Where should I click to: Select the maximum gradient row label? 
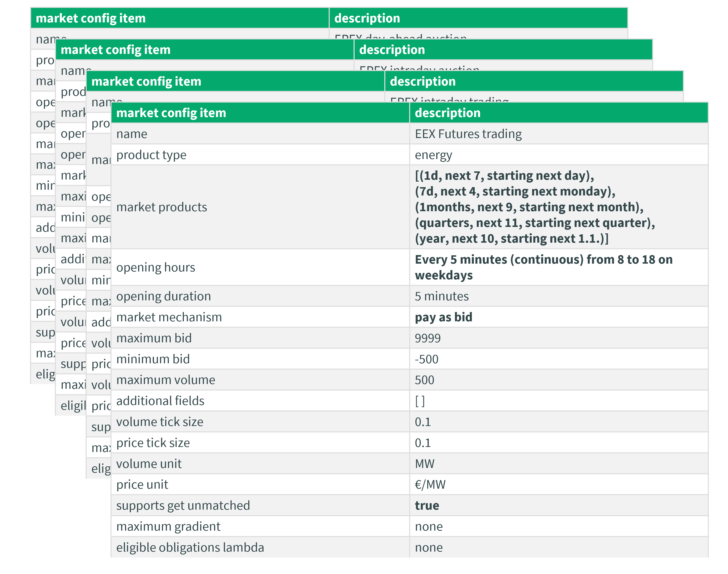(168, 527)
